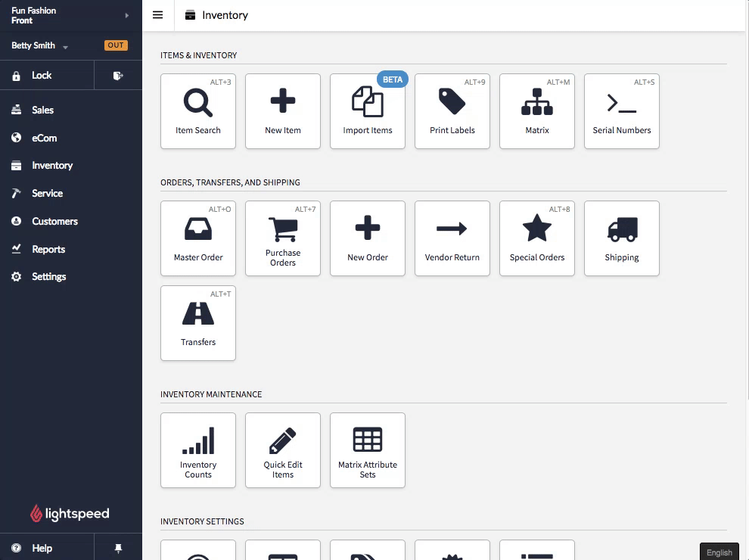
Task: Open Settings in the sidebar
Action: tap(70, 277)
